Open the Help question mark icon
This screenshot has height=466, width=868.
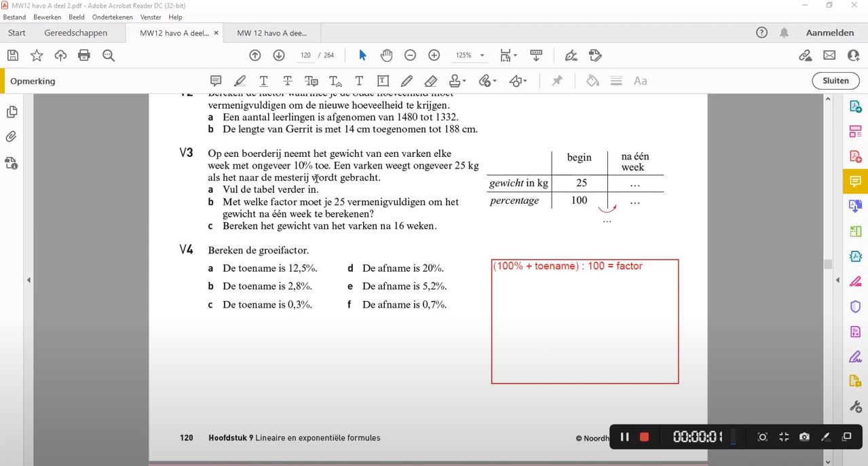[761, 33]
